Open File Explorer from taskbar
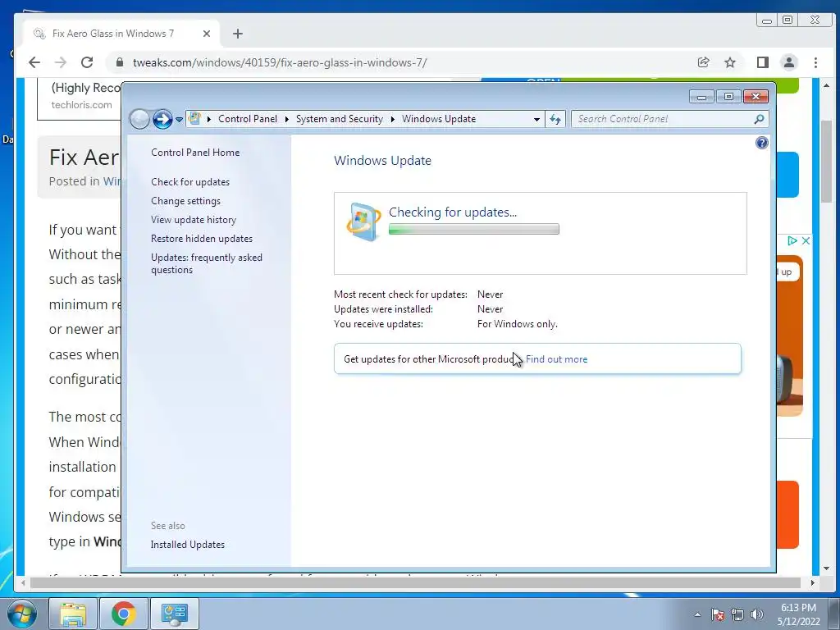The width and height of the screenshot is (840, 630). pos(73,614)
